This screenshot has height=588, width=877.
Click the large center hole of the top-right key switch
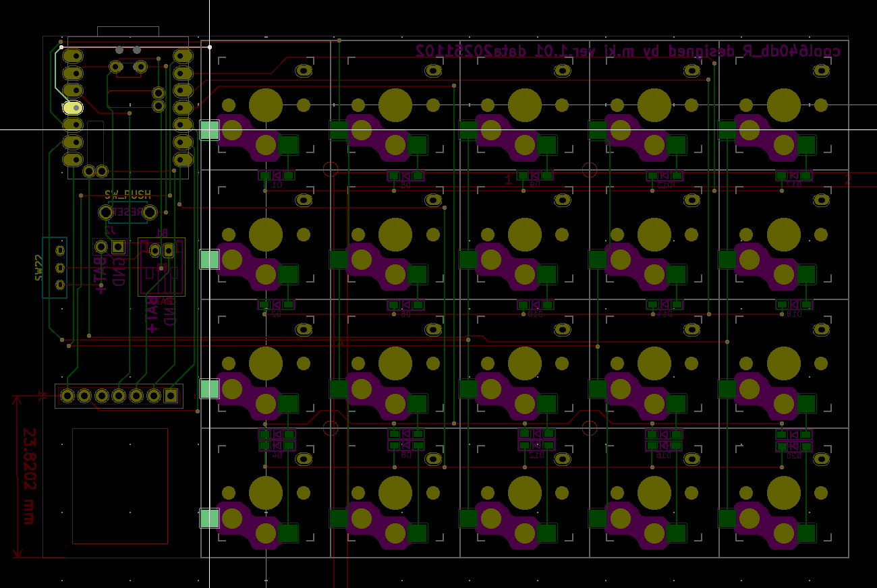[x=783, y=105]
